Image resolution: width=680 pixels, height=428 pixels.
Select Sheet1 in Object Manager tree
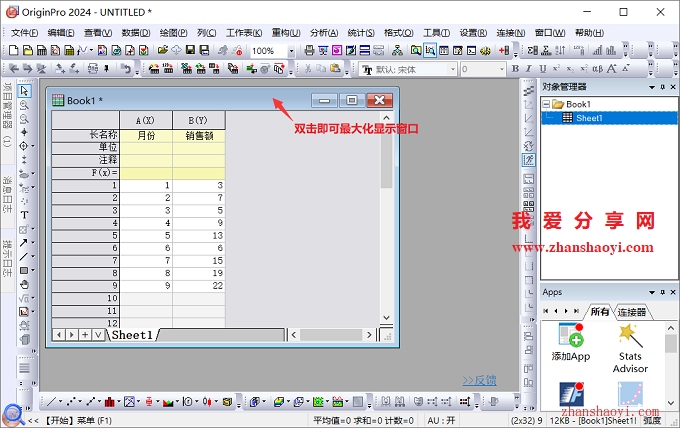tap(588, 118)
